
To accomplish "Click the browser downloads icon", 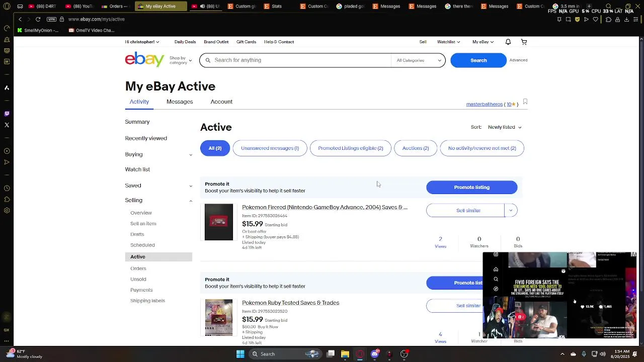I will 626,20.
